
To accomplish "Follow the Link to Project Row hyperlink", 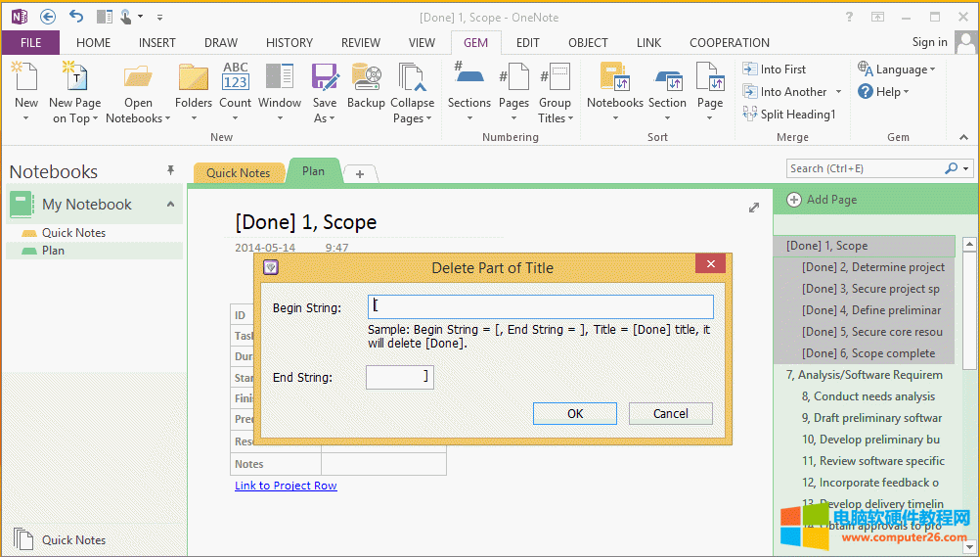I will tap(286, 486).
